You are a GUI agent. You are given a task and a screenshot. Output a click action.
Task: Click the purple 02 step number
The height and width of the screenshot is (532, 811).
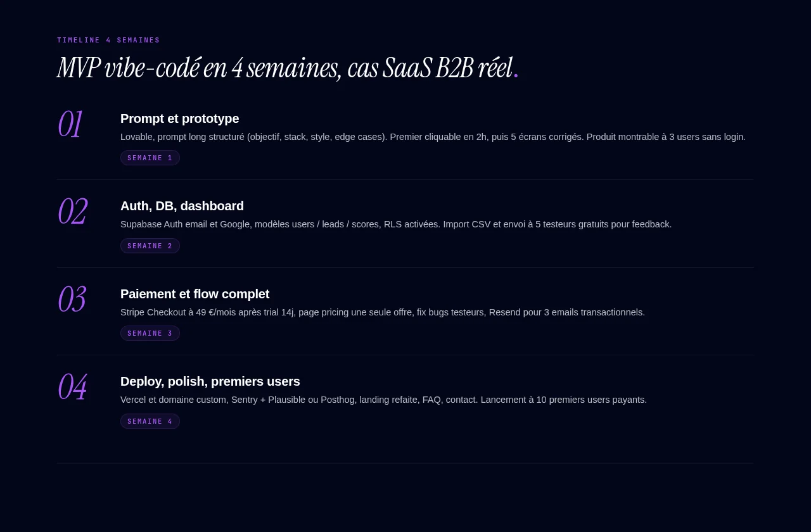pos(72,212)
